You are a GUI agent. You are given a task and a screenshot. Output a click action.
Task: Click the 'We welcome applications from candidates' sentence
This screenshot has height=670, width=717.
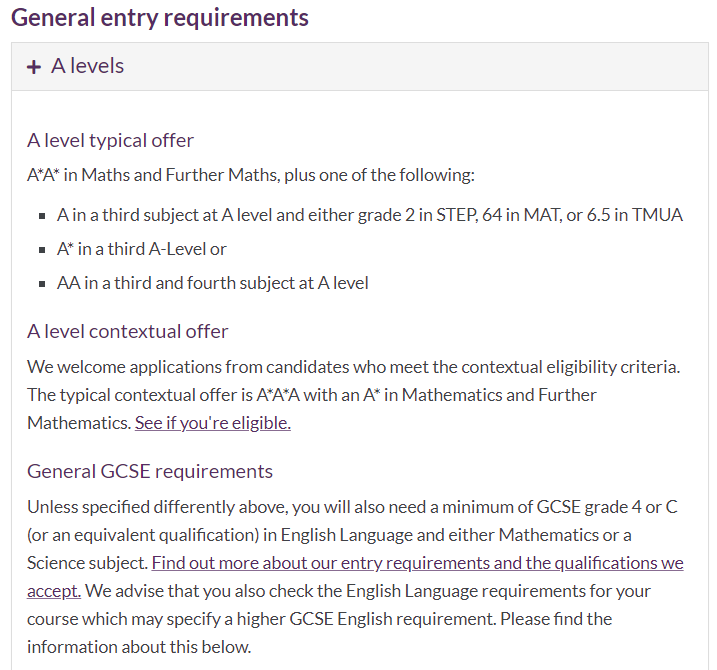click(353, 367)
